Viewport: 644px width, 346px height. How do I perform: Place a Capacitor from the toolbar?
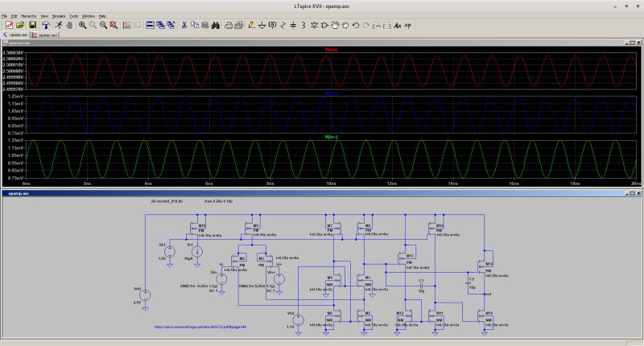tap(293, 26)
